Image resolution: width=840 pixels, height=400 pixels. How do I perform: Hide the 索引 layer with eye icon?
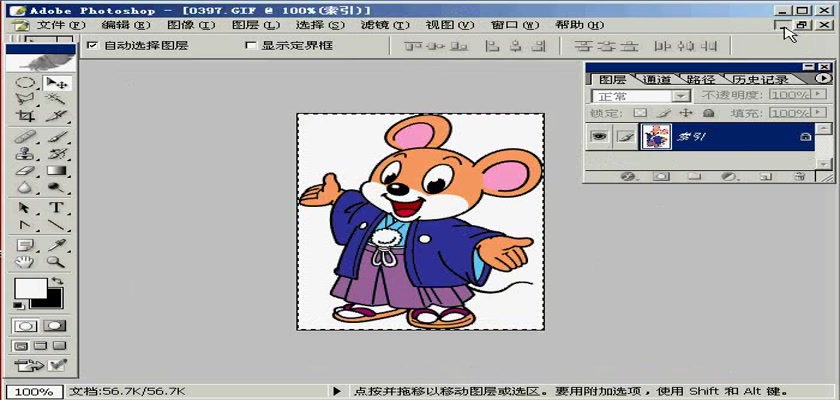599,137
